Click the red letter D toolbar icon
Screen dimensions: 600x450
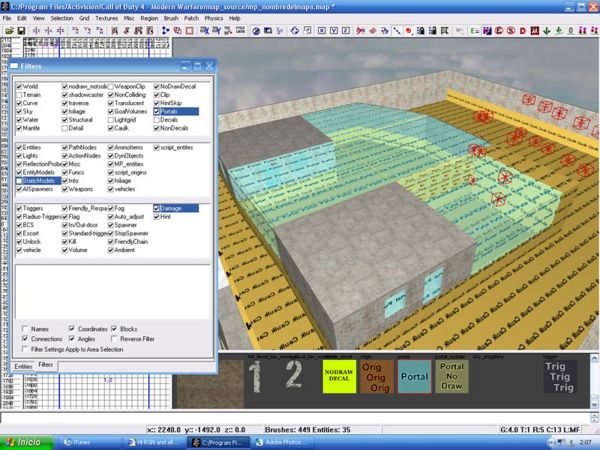pyautogui.click(x=523, y=31)
